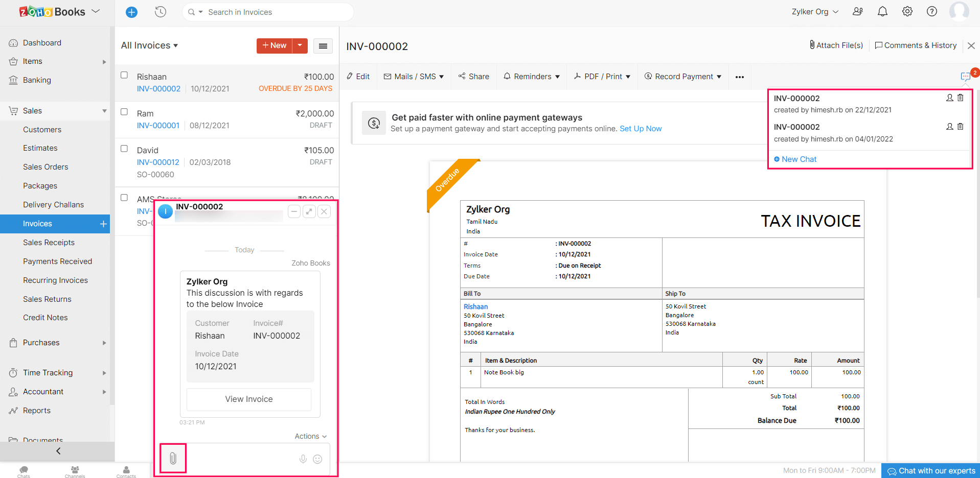Open the Actions dropdown in chat

(310, 436)
